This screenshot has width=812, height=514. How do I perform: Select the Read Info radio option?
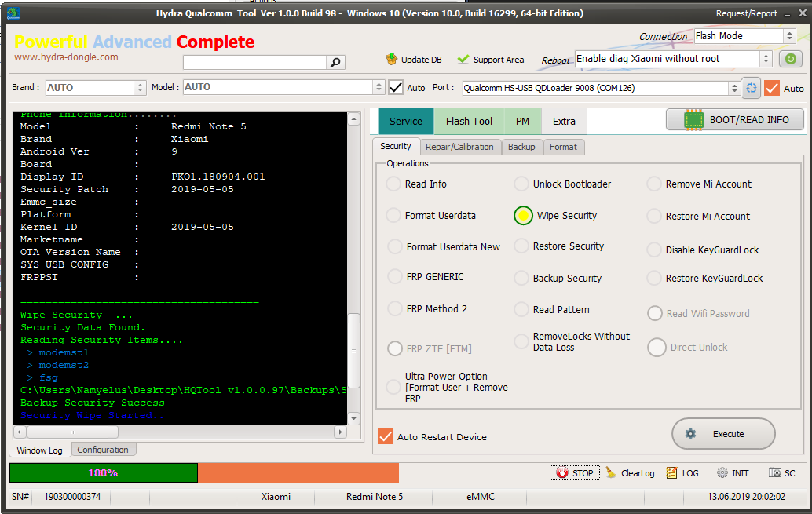(393, 184)
